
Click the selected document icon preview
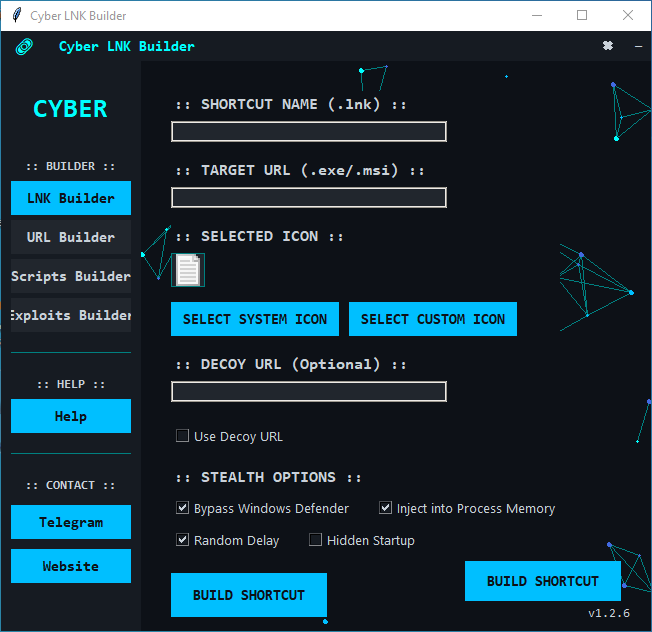click(x=188, y=270)
